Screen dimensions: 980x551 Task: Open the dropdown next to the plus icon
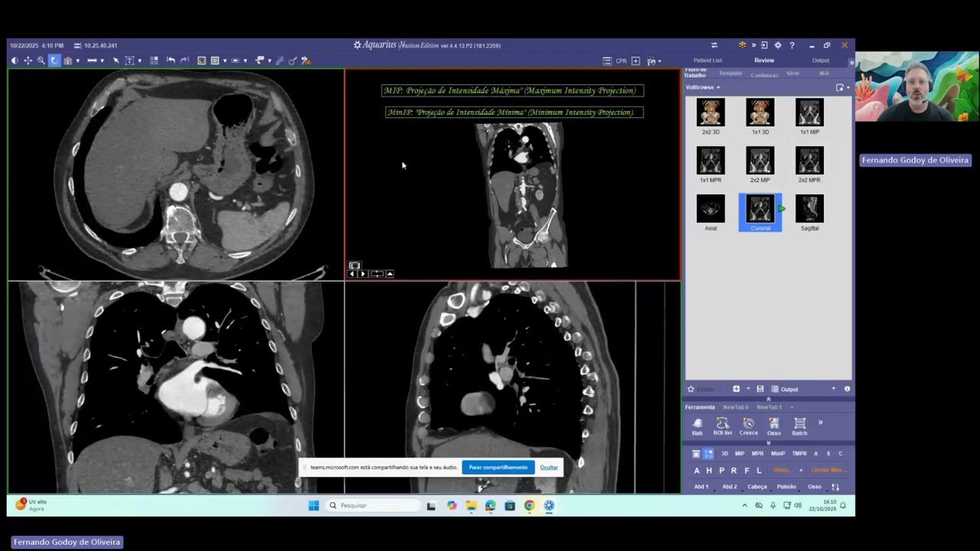click(x=748, y=389)
